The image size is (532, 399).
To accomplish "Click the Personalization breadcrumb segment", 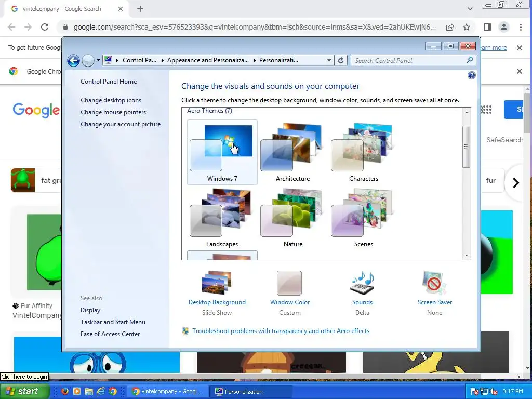I will [x=278, y=60].
